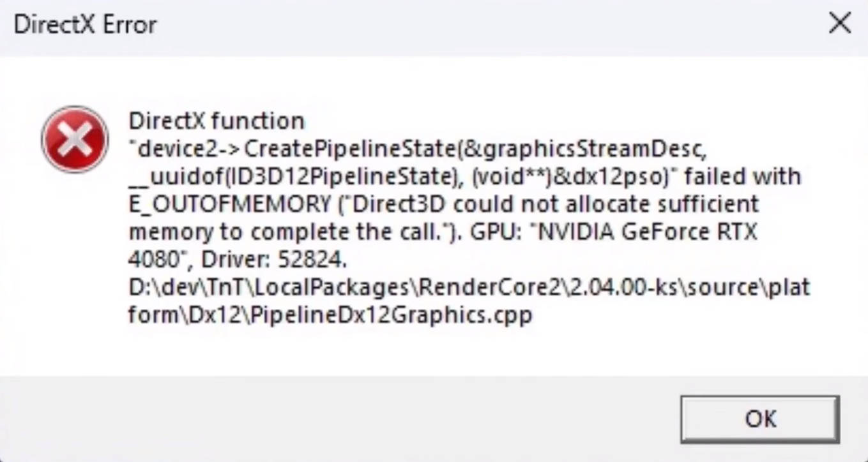
Task: Click the words "failed with"
Action: [742, 177]
